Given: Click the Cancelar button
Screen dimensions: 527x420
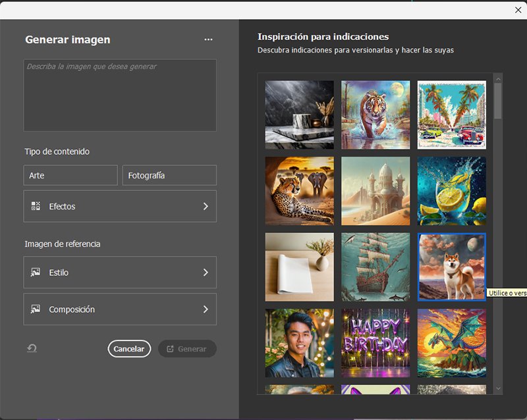Looking at the screenshot, I should [129, 349].
